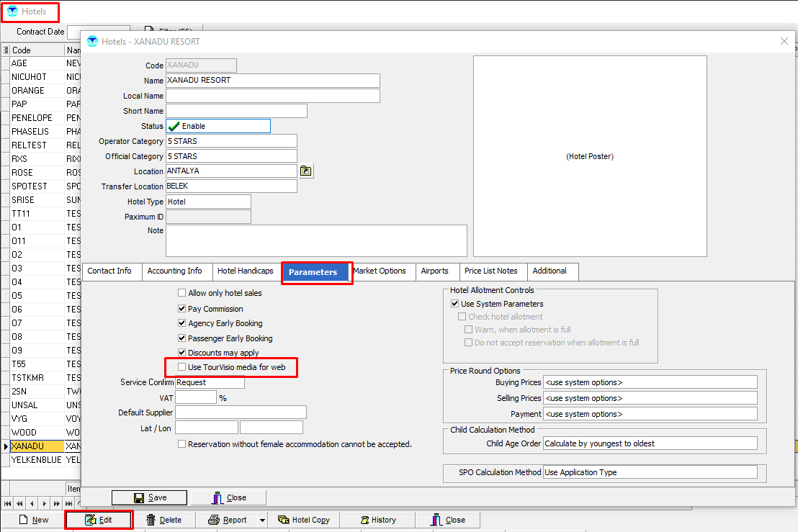Go to first record in navigator
This screenshot has width=798, height=532.
[x=8, y=503]
